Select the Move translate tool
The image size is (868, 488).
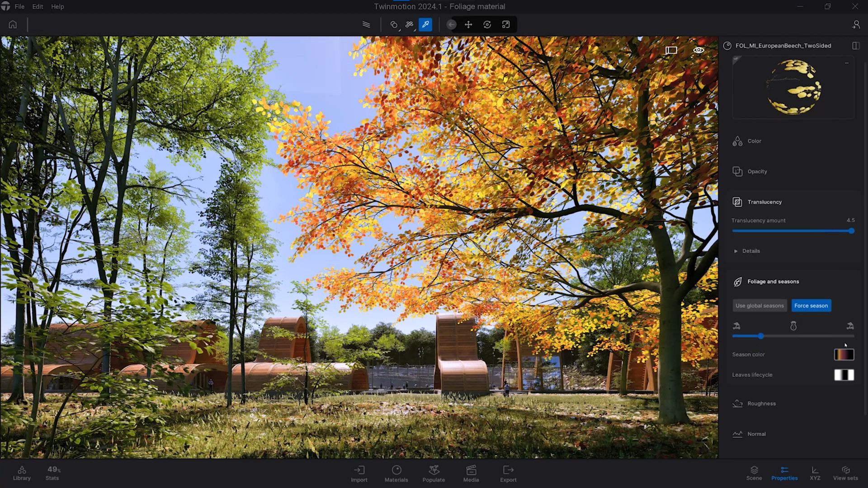[x=468, y=24]
